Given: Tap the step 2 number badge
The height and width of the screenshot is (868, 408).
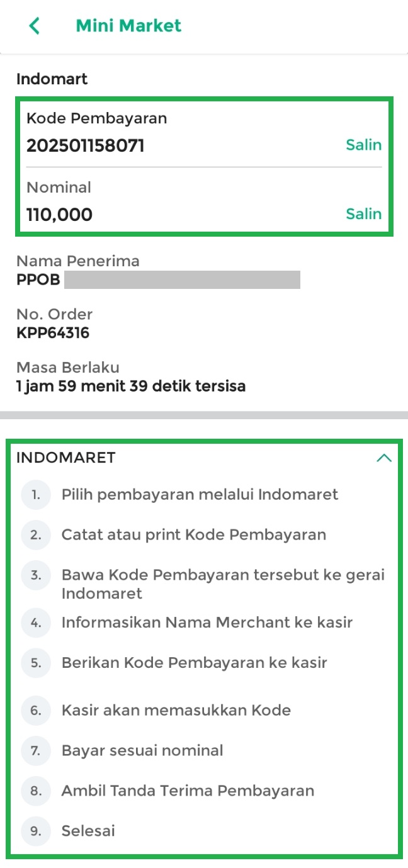Looking at the screenshot, I should [36, 535].
